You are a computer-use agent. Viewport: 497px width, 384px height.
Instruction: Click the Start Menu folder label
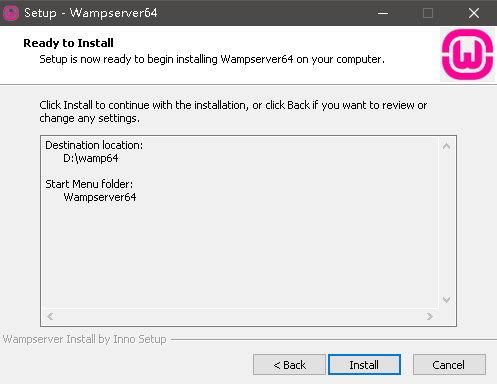pyautogui.click(x=89, y=184)
